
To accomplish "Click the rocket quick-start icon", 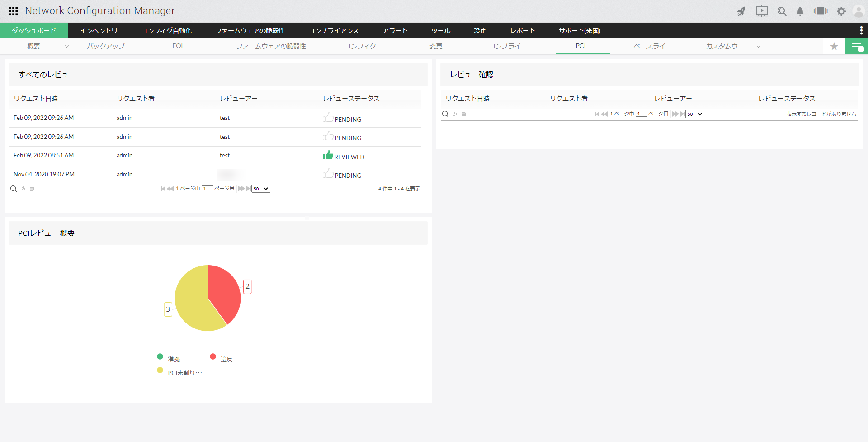I will tap(741, 11).
